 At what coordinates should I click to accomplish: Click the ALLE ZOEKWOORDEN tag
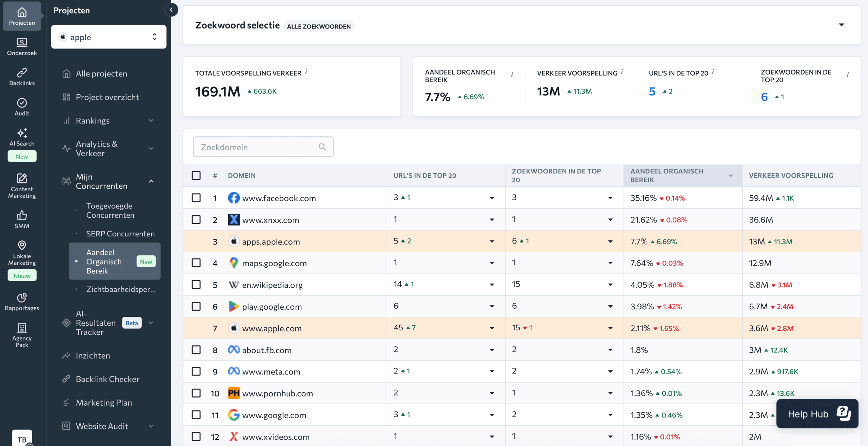click(x=319, y=26)
